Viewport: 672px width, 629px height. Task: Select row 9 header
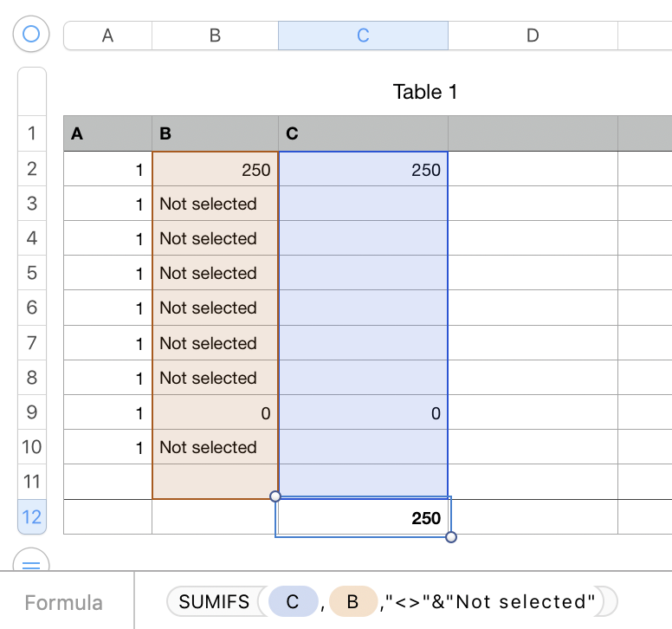pos(32,413)
